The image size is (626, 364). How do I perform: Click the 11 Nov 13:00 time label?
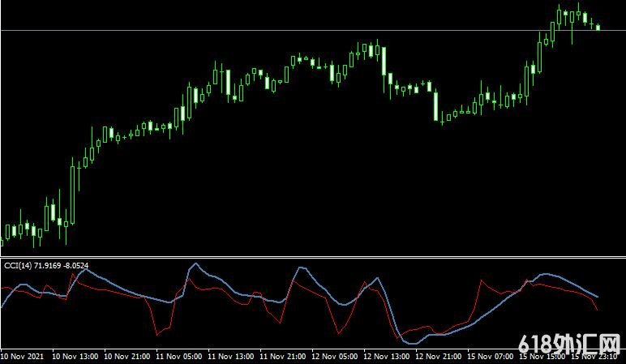(x=233, y=356)
